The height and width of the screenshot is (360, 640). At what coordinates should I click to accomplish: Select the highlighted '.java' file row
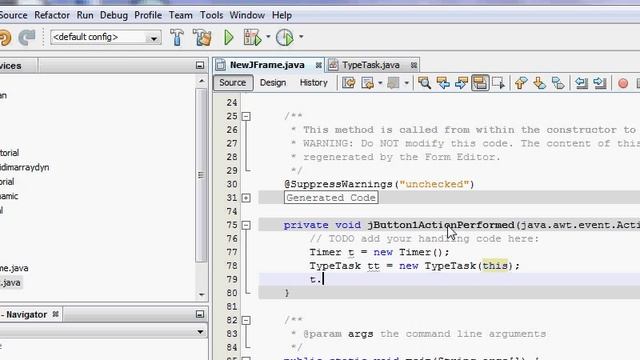click(10, 283)
